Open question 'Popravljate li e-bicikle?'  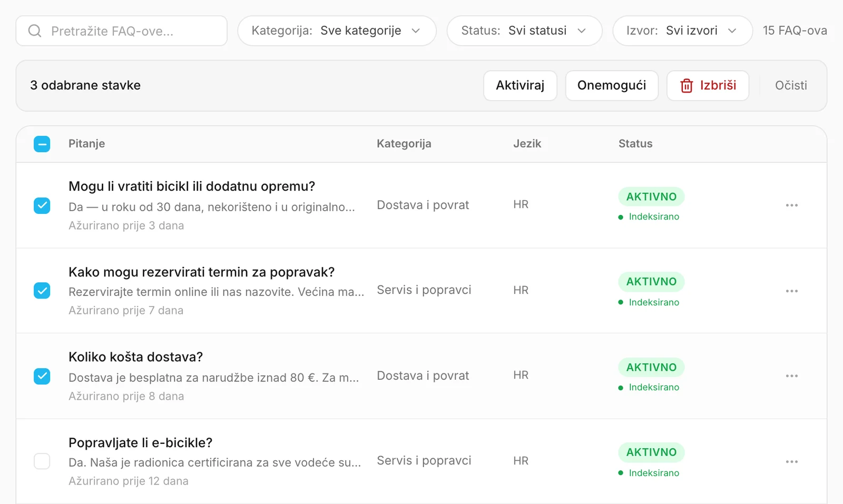(140, 443)
